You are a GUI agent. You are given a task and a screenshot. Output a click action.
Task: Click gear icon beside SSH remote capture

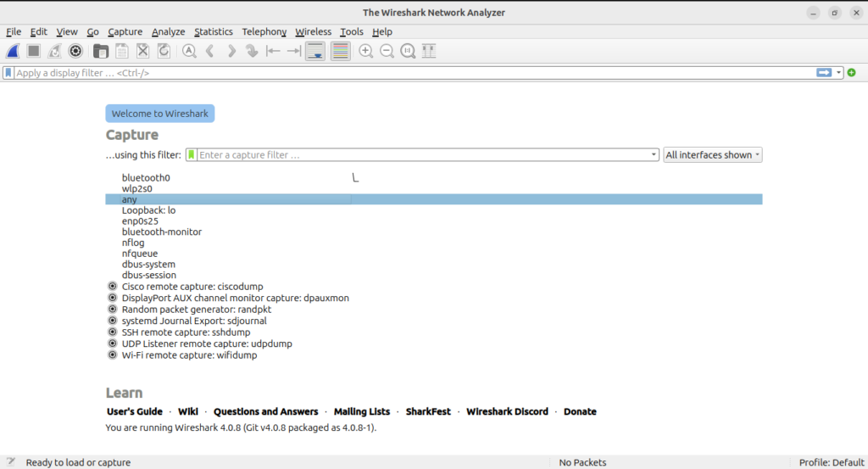[x=113, y=332]
